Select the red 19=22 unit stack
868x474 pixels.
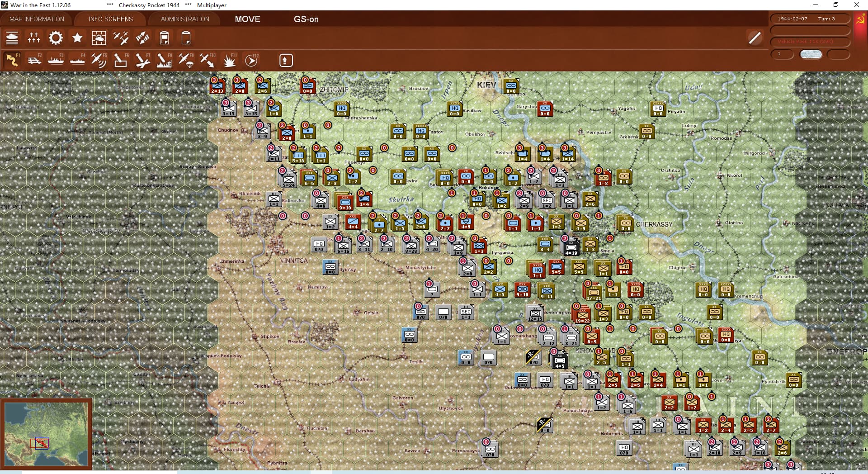point(582,315)
